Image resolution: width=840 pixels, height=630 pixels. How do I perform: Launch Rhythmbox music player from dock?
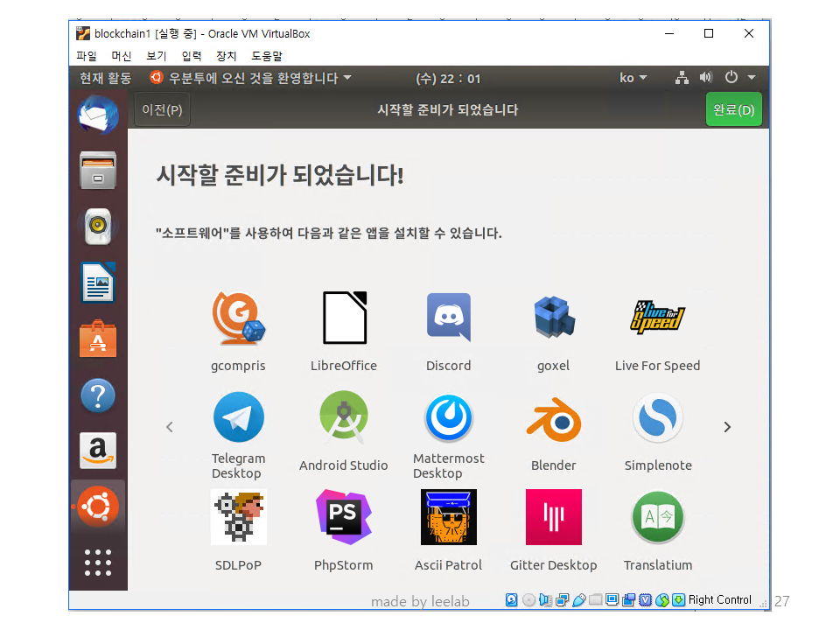point(98,226)
